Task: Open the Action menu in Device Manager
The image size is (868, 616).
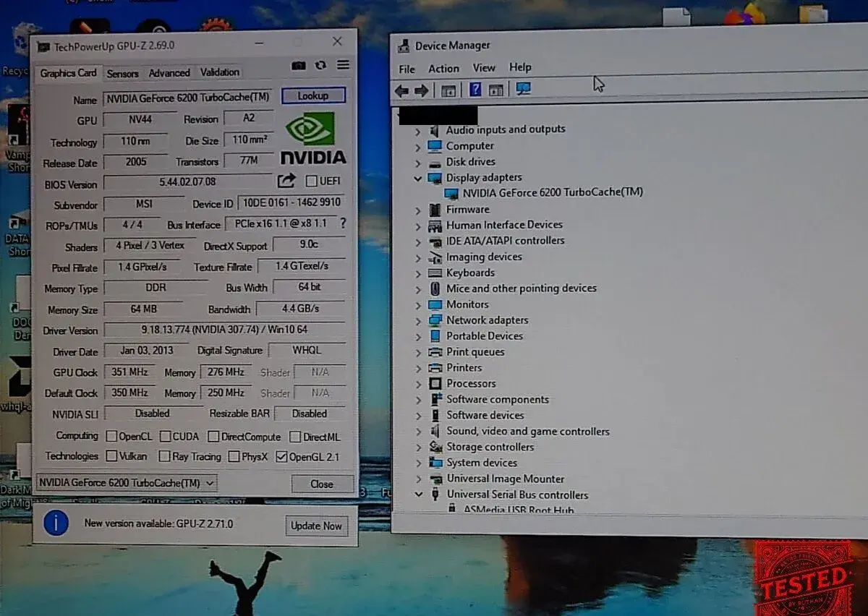Action: 443,69
